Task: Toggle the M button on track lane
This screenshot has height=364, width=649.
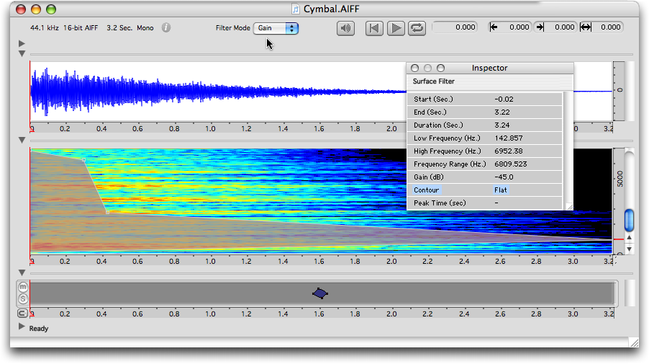Action: [23, 287]
